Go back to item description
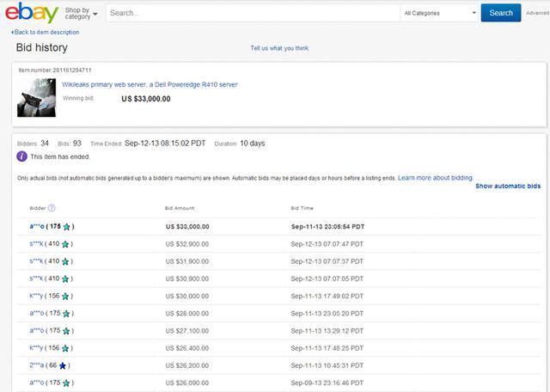 [45, 32]
